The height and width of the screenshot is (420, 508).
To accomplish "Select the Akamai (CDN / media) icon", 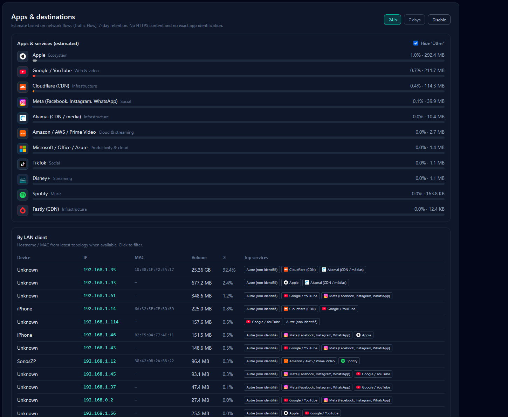I will pyautogui.click(x=23, y=118).
